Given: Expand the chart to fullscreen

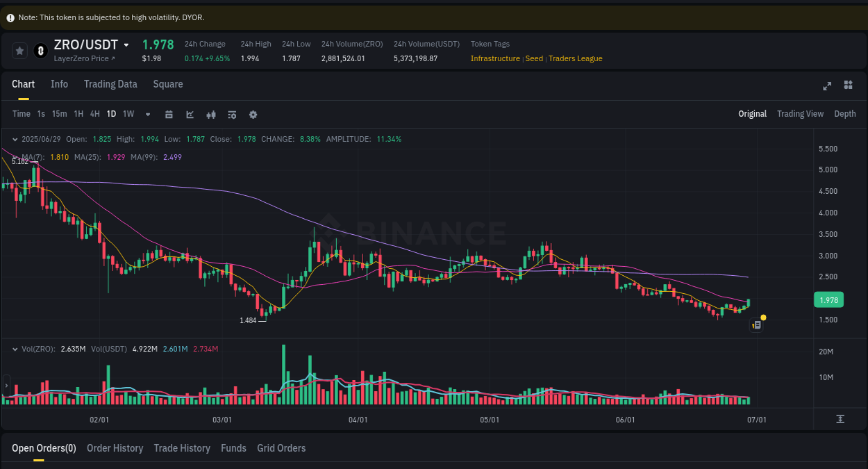Looking at the screenshot, I should pyautogui.click(x=826, y=85).
